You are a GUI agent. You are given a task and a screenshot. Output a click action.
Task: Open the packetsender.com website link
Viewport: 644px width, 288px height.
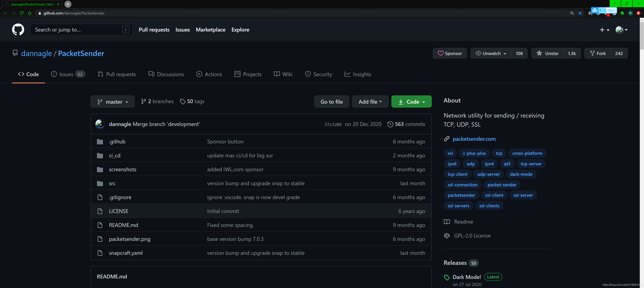[474, 139]
